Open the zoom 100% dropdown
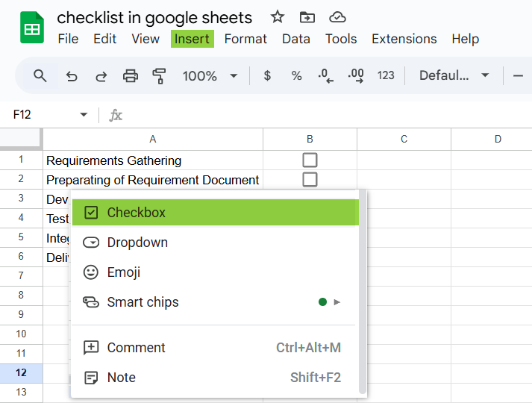 [x=210, y=75]
